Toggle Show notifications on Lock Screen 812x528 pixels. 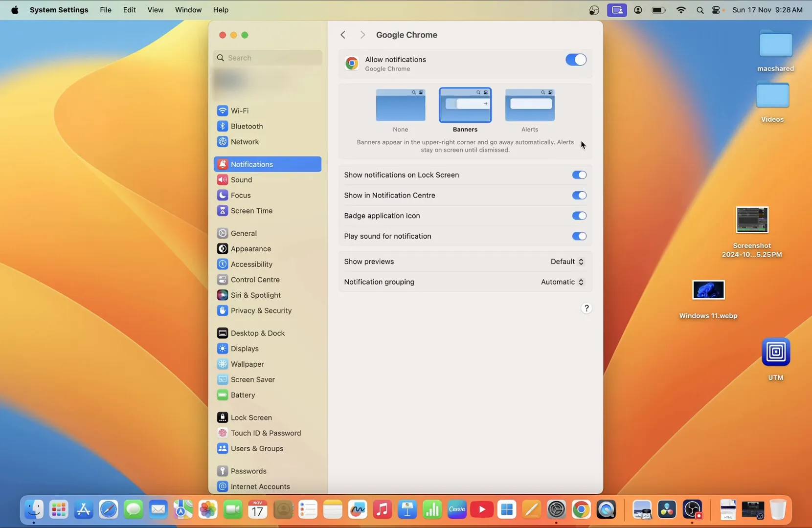pos(579,175)
